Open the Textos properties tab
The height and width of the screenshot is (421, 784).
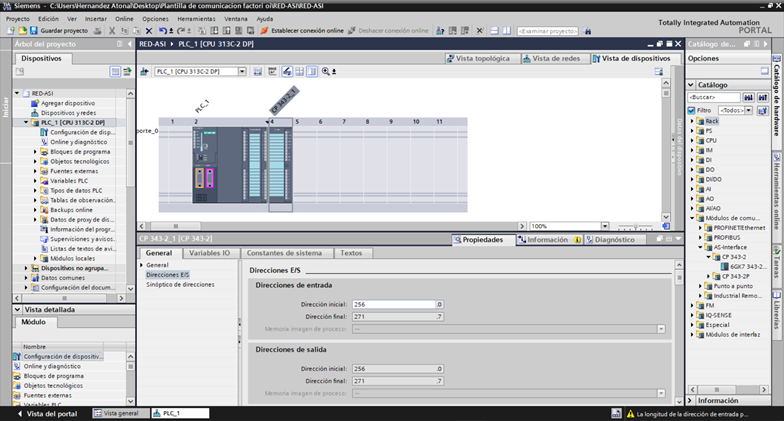351,253
